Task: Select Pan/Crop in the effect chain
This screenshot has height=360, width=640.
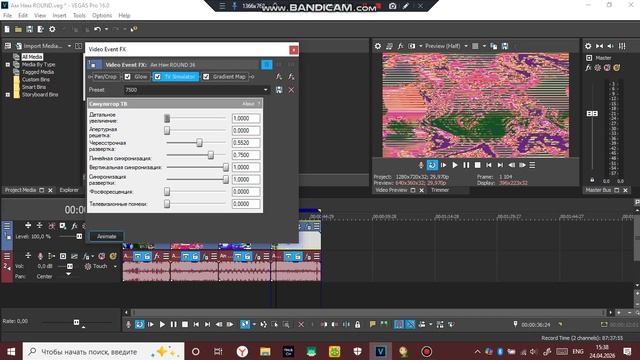Action: [105, 77]
